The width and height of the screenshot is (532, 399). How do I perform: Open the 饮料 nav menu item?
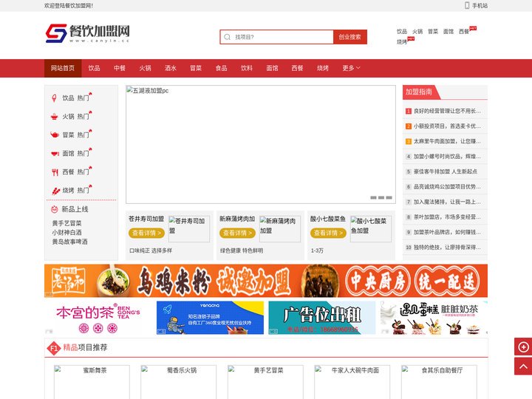coord(247,68)
